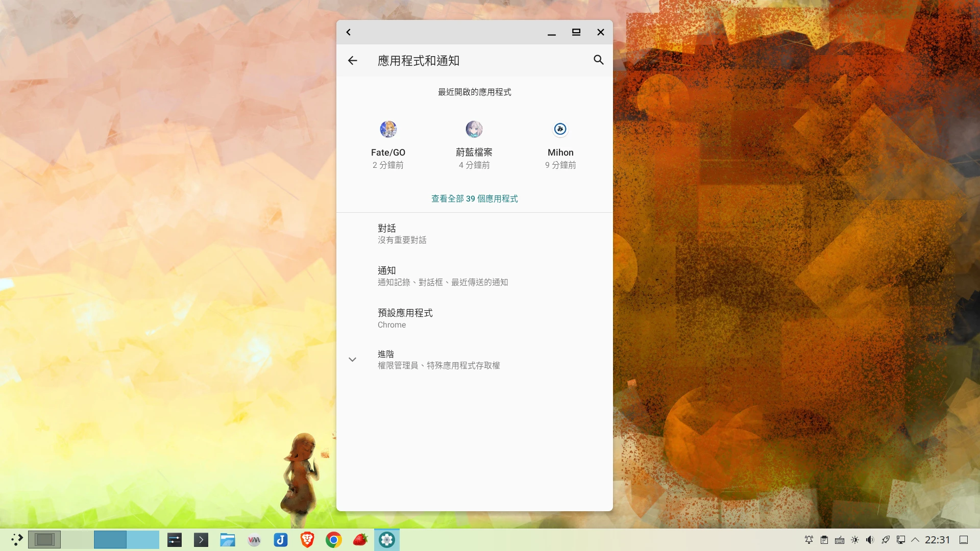The width and height of the screenshot is (980, 551).
Task: Open the file manager from taskbar
Action: [x=228, y=540]
